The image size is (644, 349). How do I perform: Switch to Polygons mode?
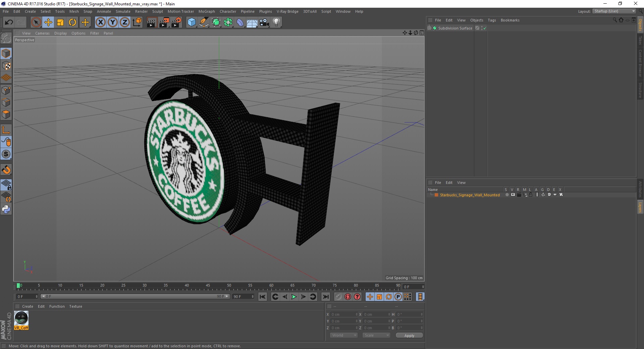click(x=6, y=114)
